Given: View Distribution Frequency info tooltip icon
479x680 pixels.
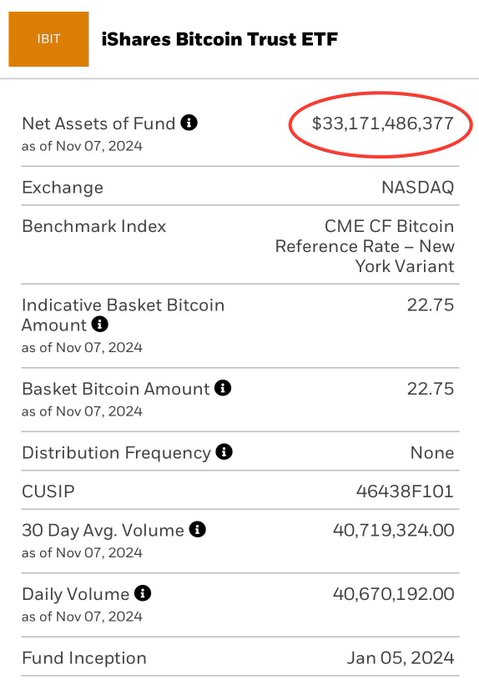Looking at the screenshot, I should coord(224,452).
